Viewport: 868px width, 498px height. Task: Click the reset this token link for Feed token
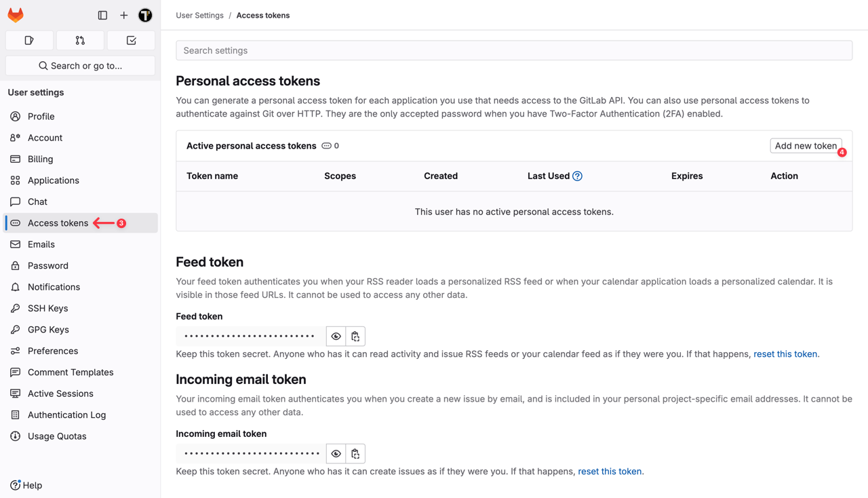click(785, 353)
